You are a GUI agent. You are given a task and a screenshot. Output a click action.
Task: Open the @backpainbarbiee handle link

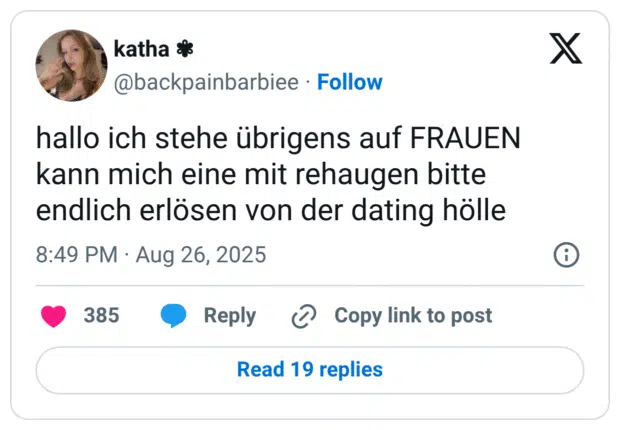[x=207, y=82]
